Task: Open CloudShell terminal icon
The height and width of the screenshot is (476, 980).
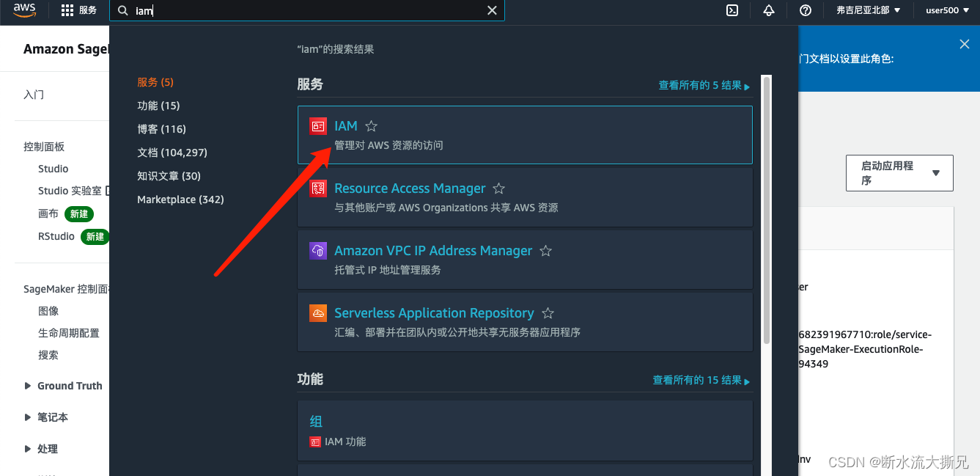Action: 732,10
